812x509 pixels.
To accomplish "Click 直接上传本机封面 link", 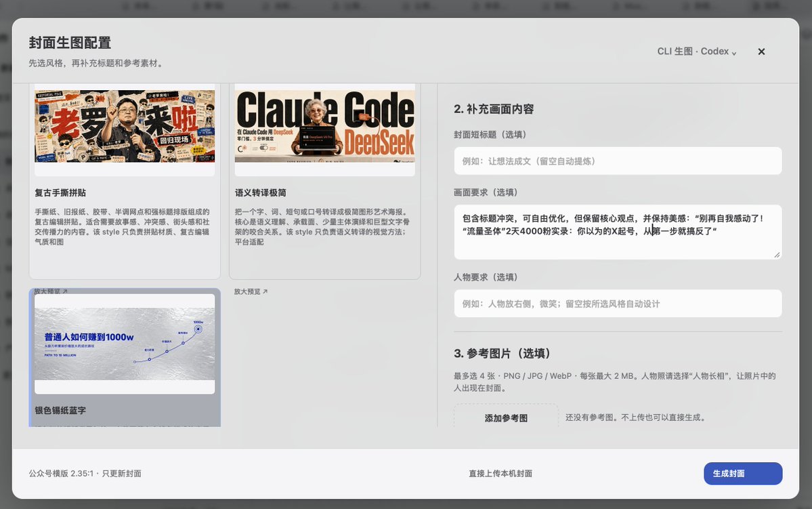I will click(500, 473).
